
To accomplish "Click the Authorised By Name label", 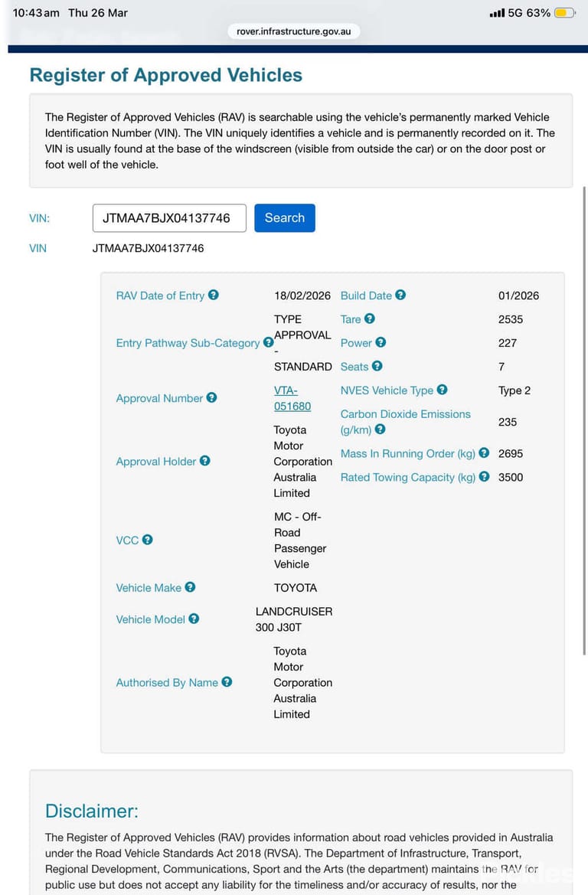I will pos(167,683).
